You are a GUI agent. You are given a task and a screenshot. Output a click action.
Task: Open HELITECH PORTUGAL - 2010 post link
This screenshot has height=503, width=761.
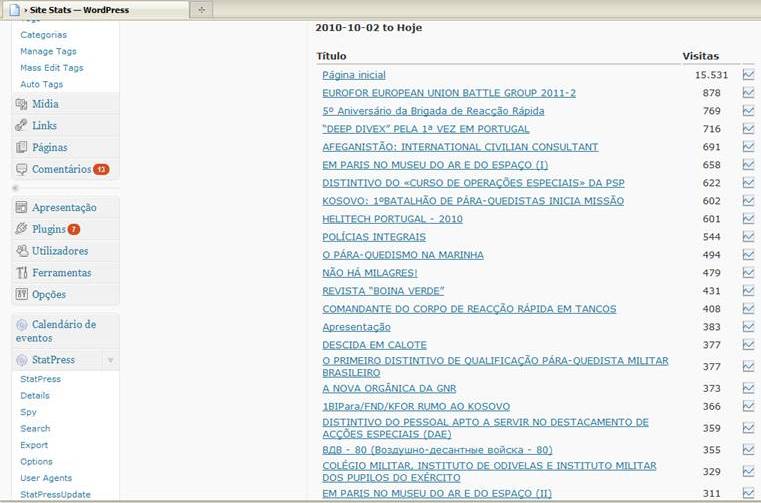pos(392,219)
